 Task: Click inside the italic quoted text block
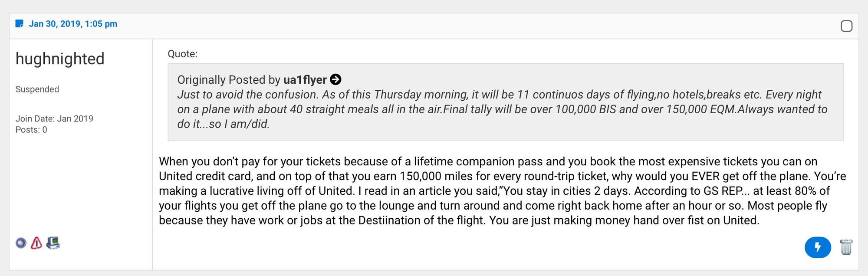point(502,109)
